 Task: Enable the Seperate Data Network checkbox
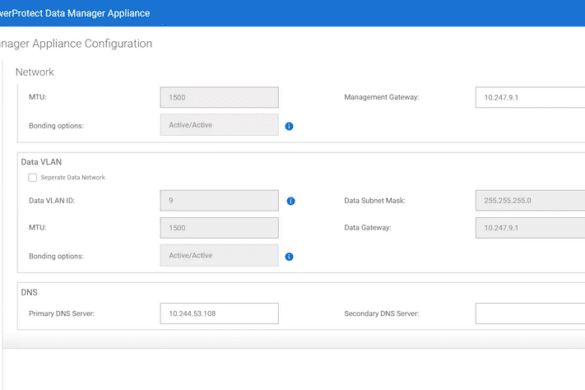tap(32, 178)
